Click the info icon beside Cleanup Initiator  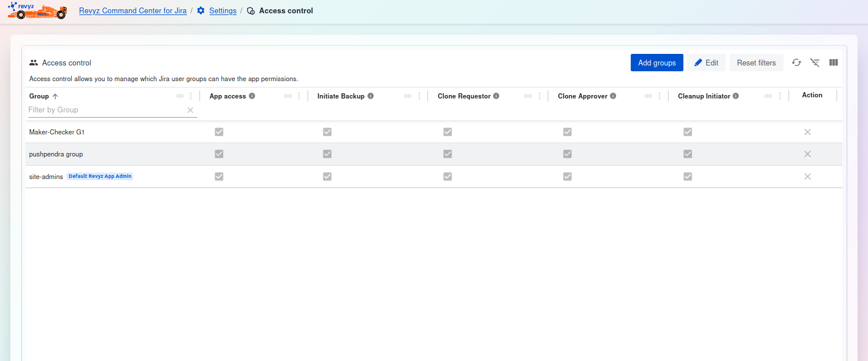pos(735,96)
